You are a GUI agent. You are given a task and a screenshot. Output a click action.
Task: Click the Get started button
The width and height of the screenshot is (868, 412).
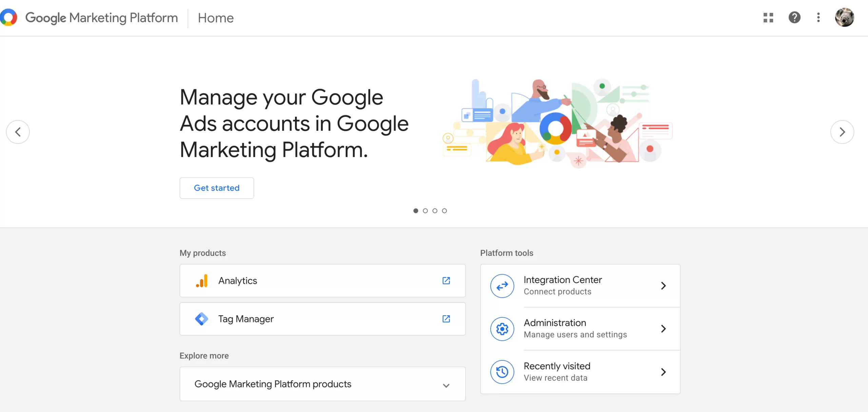click(217, 188)
